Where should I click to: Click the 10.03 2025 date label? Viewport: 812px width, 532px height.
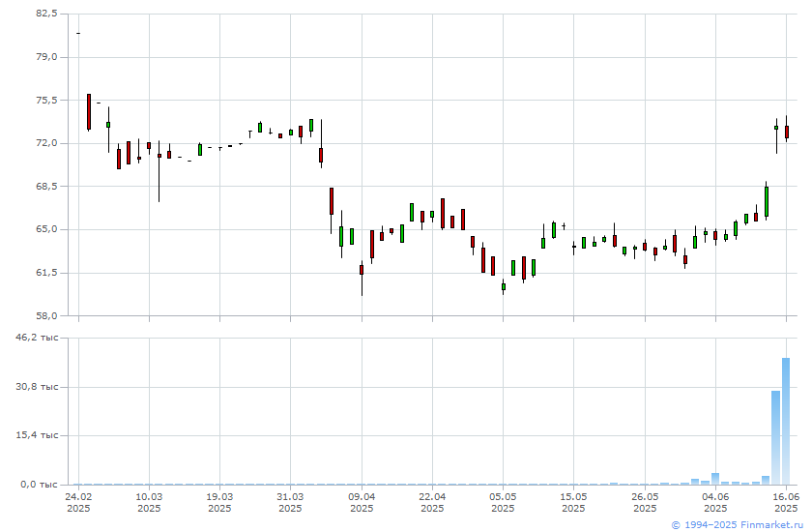click(149, 502)
